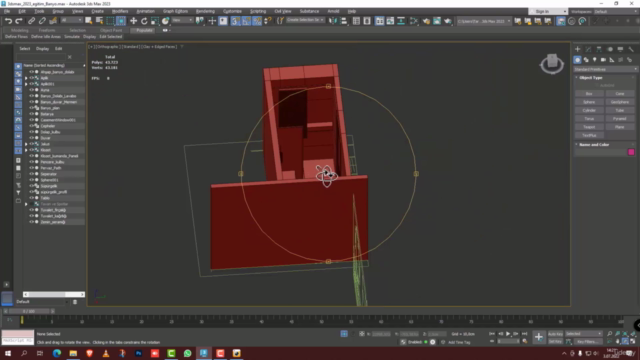Image resolution: width=640 pixels, height=360 pixels.
Task: Expand the Aplik group in Scene Explorer
Action: click(26, 78)
